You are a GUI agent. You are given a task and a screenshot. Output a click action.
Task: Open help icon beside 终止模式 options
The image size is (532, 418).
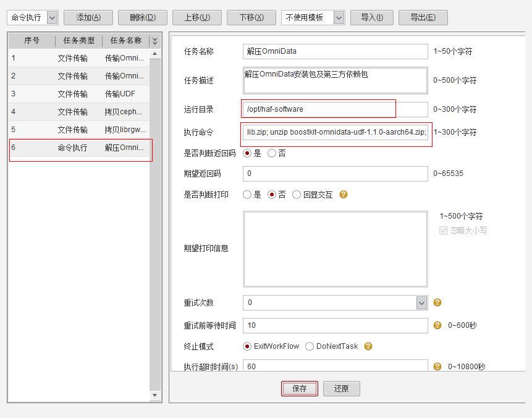coord(368,346)
